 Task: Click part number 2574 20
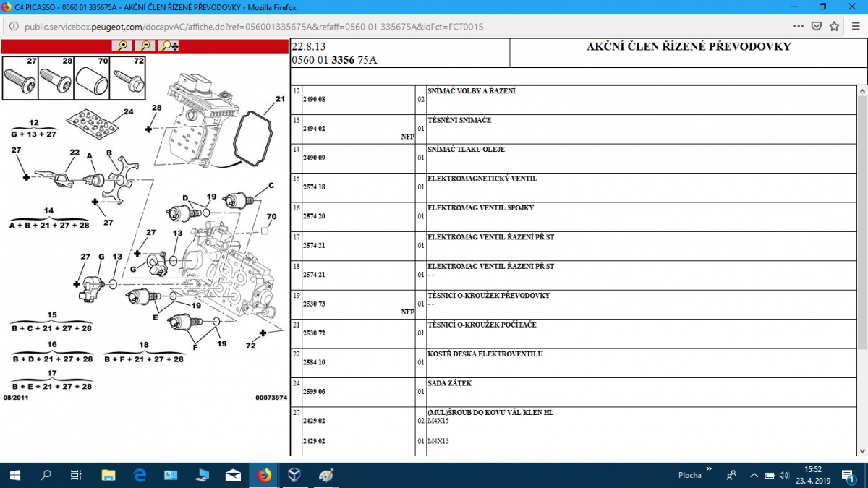pyautogui.click(x=314, y=216)
